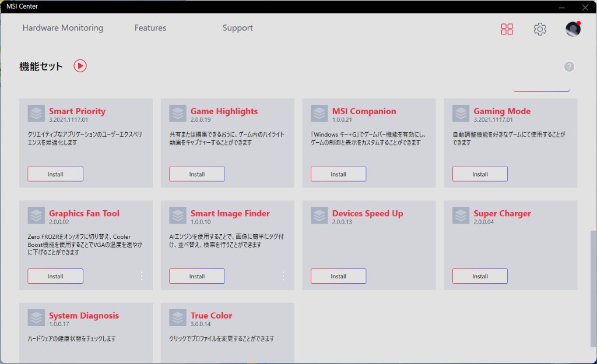The height and width of the screenshot is (364, 597).
Task: Open settings via the gear icon
Action: point(540,29)
